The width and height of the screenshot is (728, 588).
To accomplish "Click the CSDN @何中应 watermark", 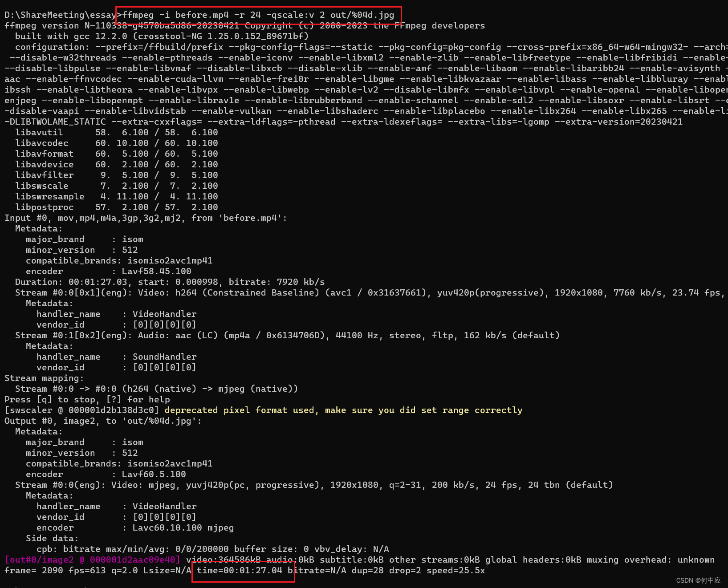I will (698, 580).
